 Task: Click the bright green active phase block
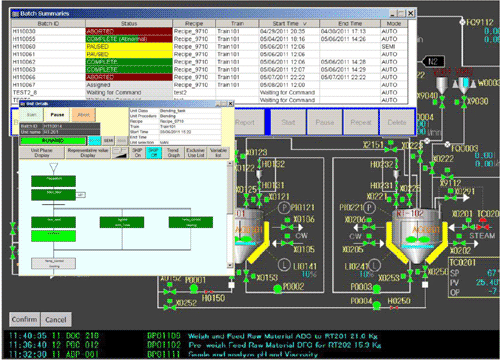pyautogui.click(x=53, y=236)
